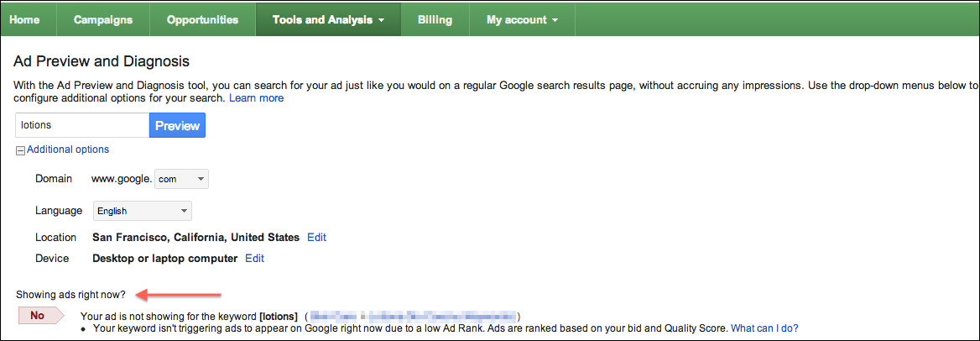Open the Opportunities tab
Screen dimensions: 980x341
click(x=202, y=20)
